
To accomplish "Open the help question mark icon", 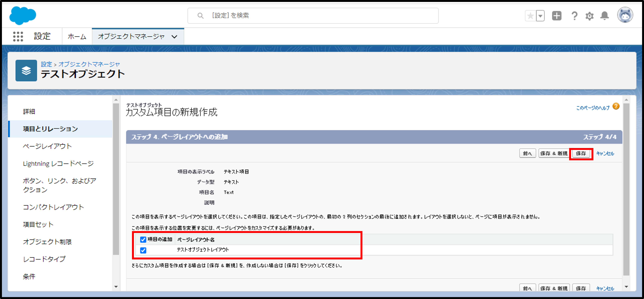I will (574, 16).
